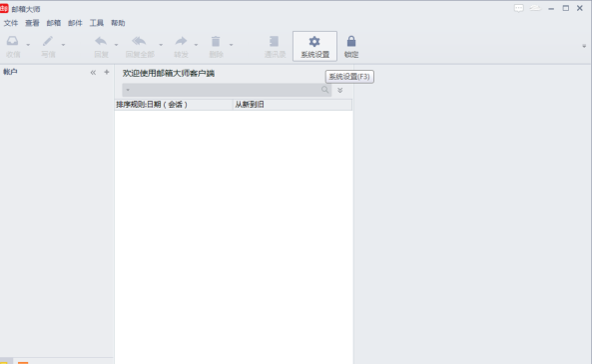Maximize the 邮箱大师 window
Screen dimensions: 593x364
[x=565, y=8]
